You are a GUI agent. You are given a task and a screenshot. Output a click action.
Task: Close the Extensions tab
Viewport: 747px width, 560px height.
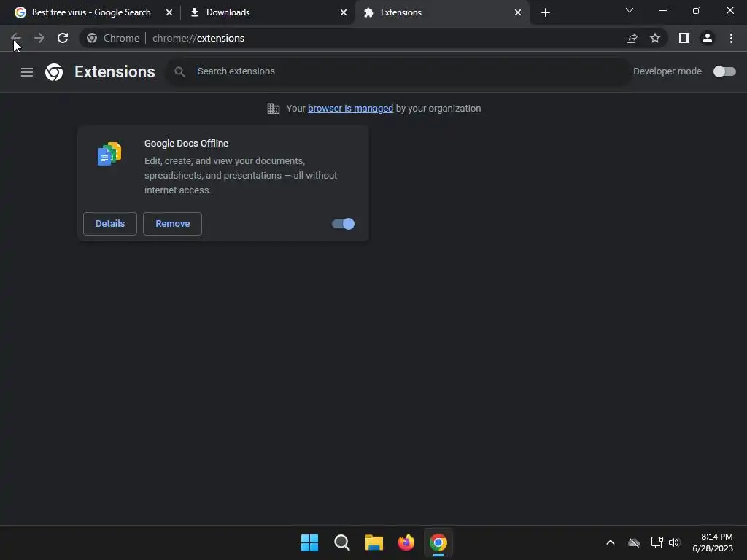coord(518,12)
